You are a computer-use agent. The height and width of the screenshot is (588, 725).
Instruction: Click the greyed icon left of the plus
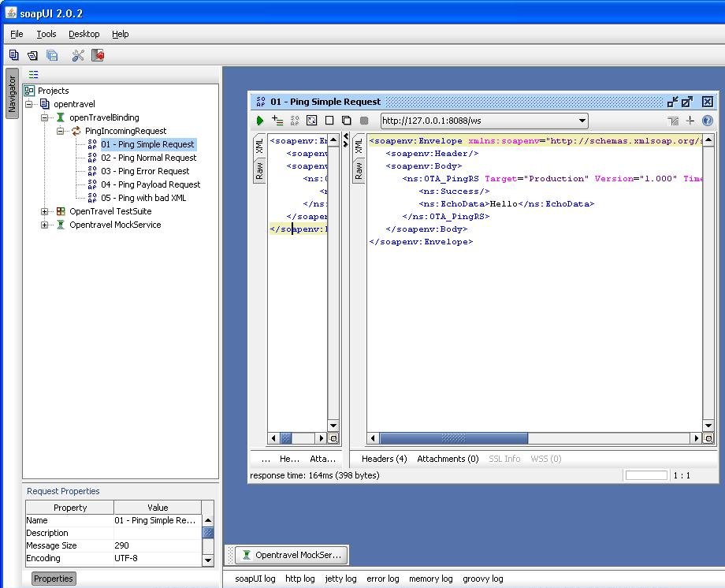pos(673,121)
